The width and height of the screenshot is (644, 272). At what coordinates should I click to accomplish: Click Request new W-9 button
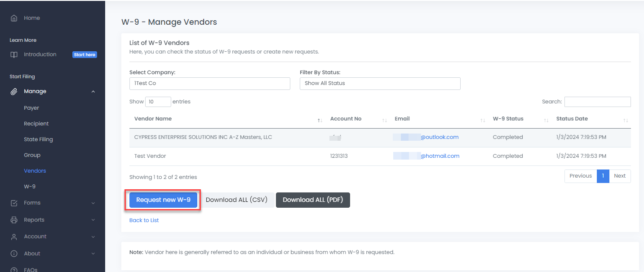[x=163, y=200]
